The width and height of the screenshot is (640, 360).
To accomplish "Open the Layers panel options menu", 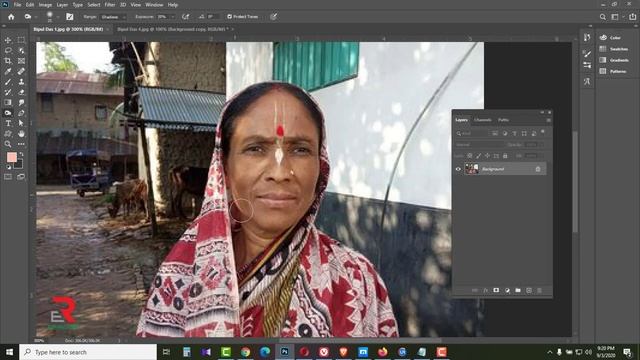I will (548, 120).
